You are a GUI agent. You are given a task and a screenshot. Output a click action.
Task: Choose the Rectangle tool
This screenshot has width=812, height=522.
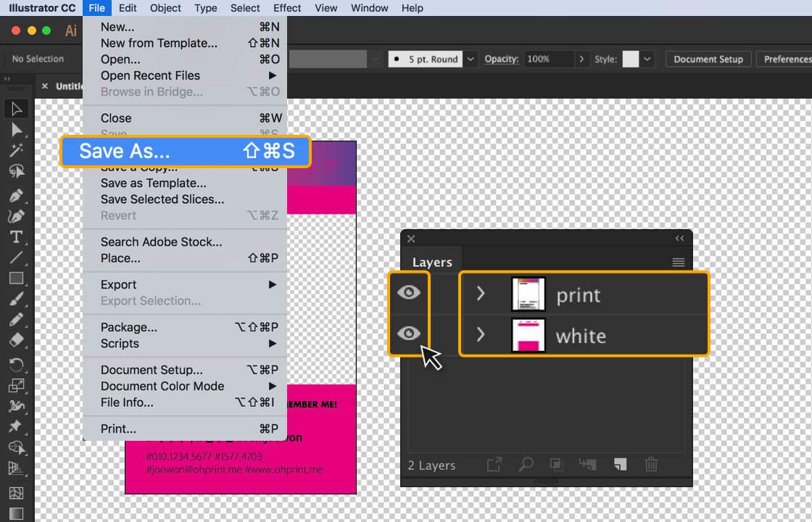[x=17, y=278]
